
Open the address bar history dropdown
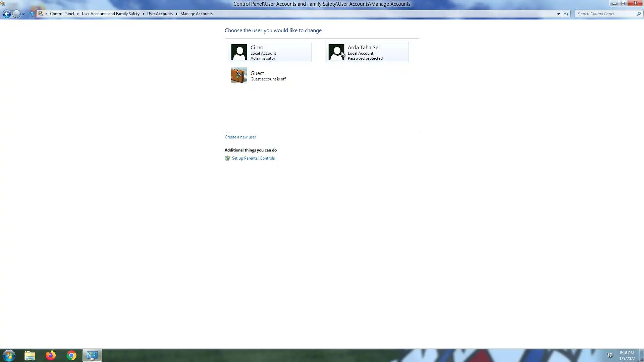click(558, 14)
